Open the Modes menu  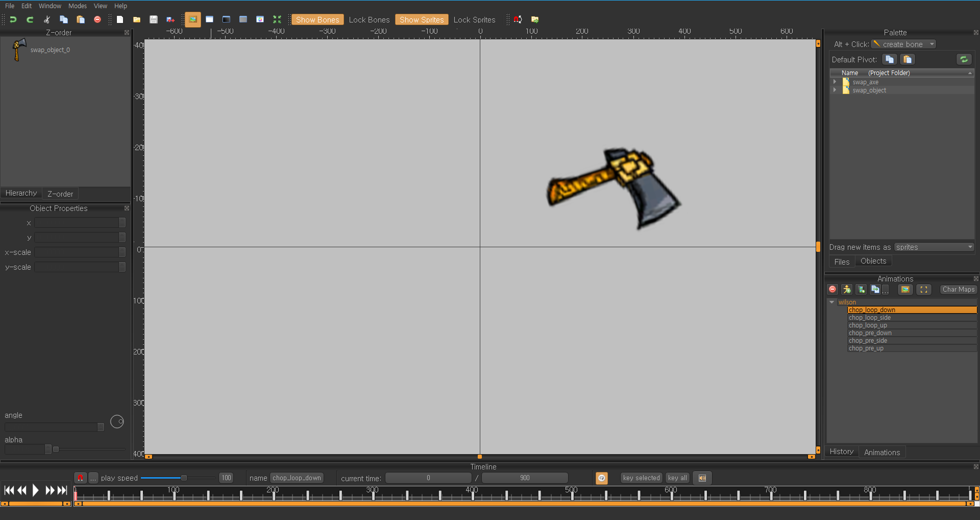coord(78,6)
